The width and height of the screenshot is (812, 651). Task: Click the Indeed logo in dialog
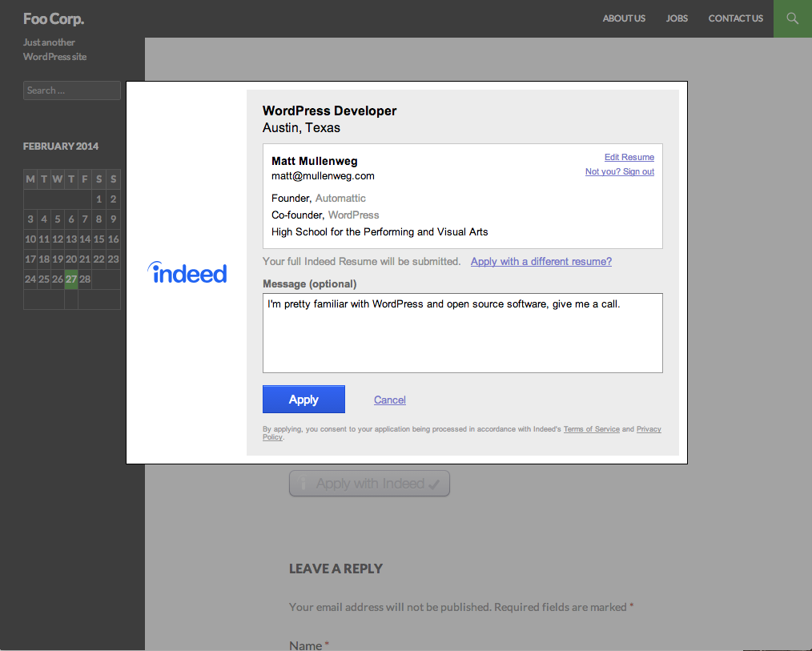187,272
